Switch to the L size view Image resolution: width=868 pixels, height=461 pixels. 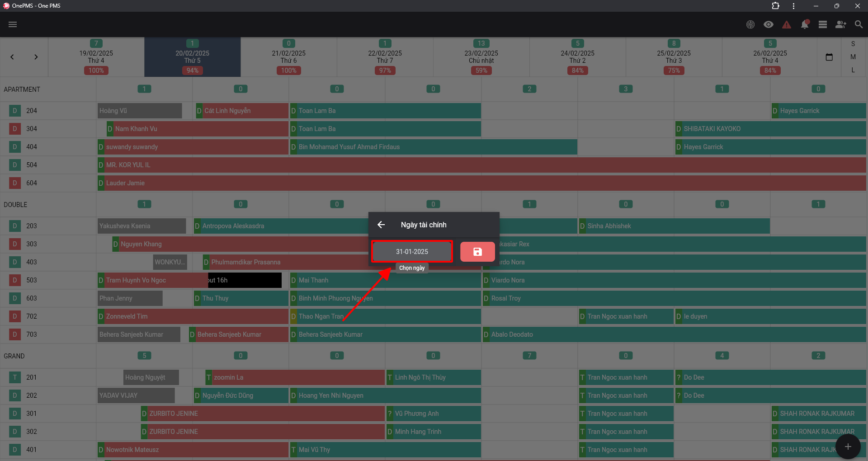pyautogui.click(x=853, y=70)
